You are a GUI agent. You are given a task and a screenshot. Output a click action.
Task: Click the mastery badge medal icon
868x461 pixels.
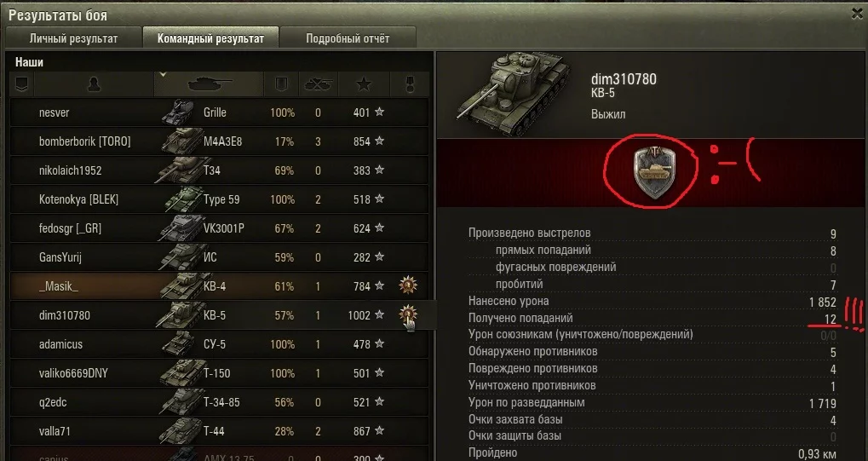pos(654,172)
